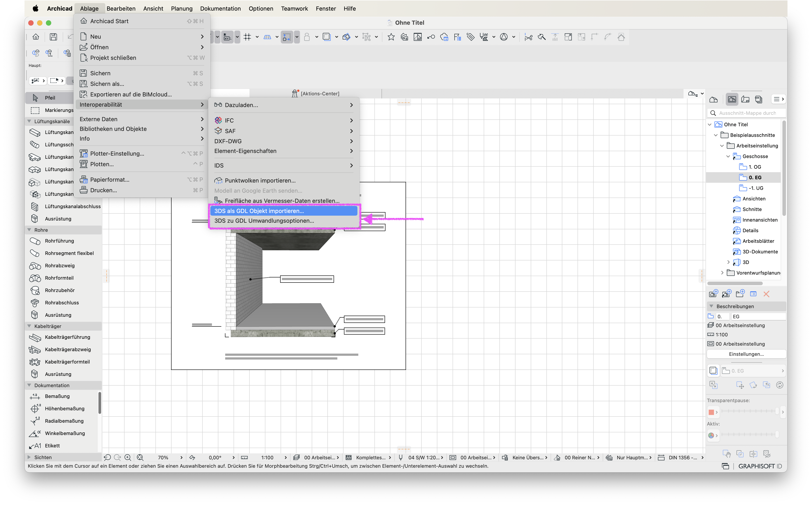Select the -1. UG story
Screen dimensions: 812x505
(x=755, y=188)
